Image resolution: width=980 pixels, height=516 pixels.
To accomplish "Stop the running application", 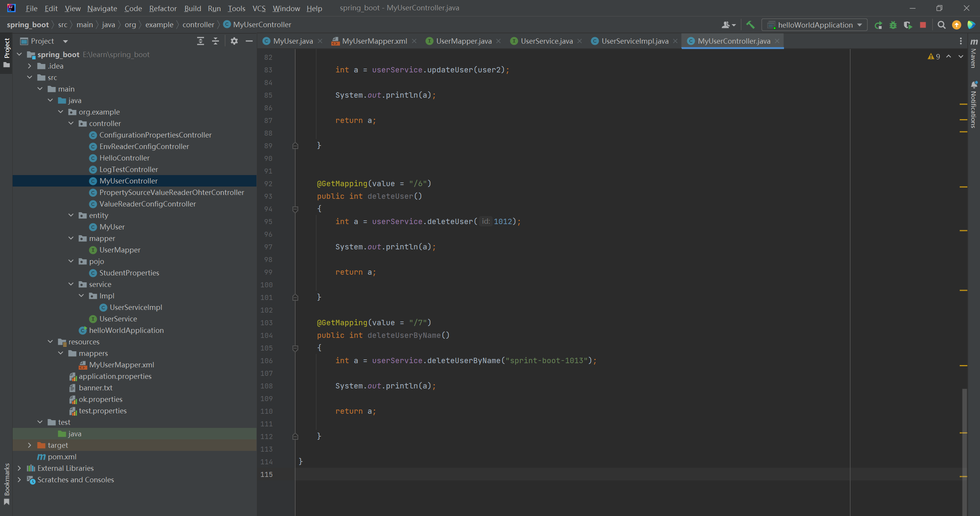I will pos(923,25).
